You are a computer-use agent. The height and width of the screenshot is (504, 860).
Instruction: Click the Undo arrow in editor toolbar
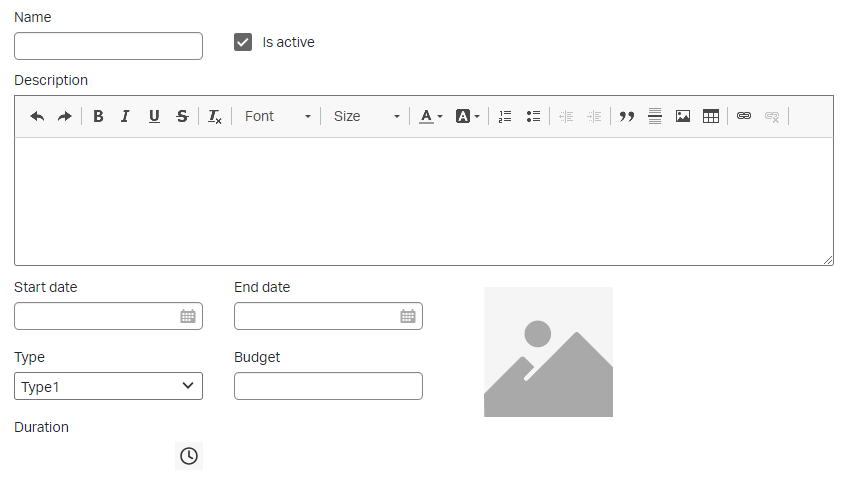tap(37, 116)
